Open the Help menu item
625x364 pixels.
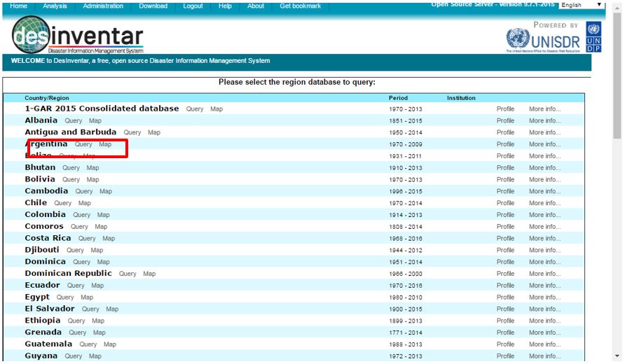tap(225, 6)
